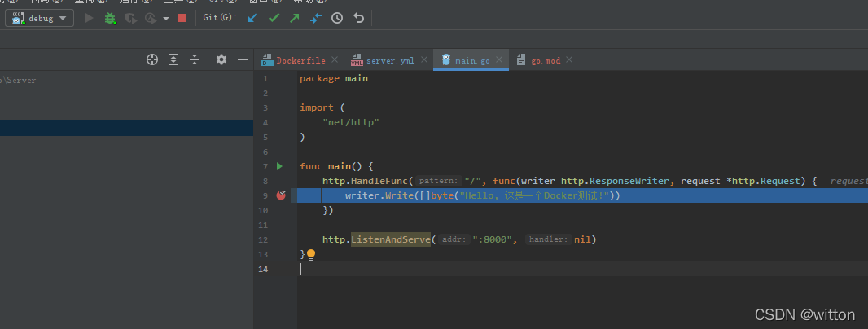Select the highlighted row in project tree

(127, 127)
